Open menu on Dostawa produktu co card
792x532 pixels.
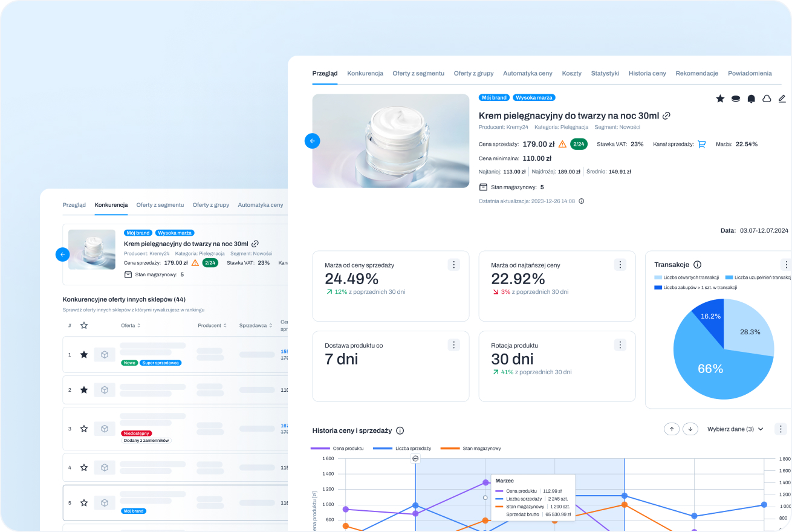pos(454,345)
